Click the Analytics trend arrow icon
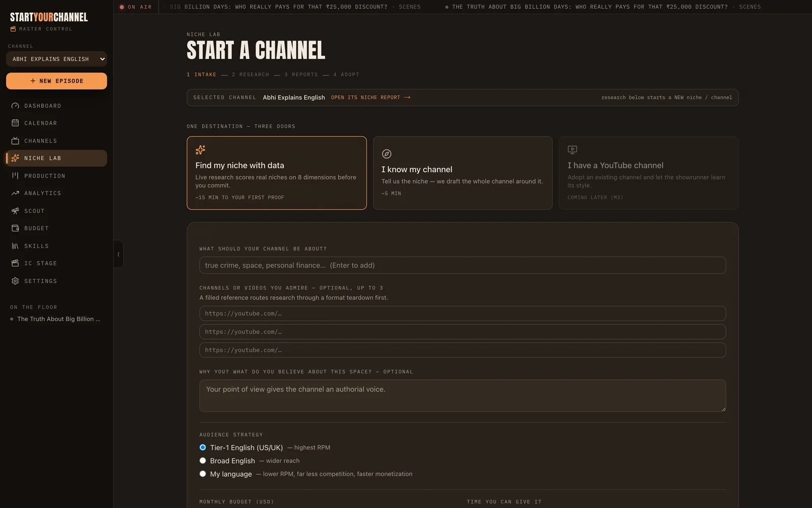Viewport: 812px width, 508px height. [x=15, y=193]
